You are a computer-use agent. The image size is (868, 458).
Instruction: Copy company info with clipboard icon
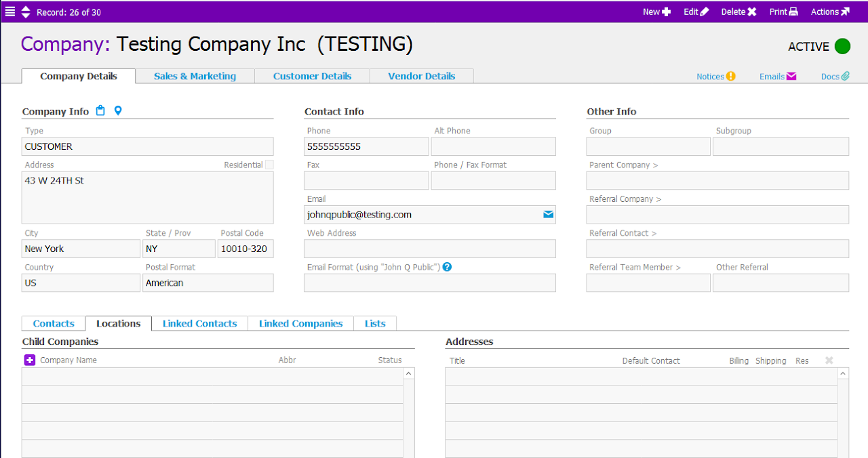pyautogui.click(x=100, y=111)
